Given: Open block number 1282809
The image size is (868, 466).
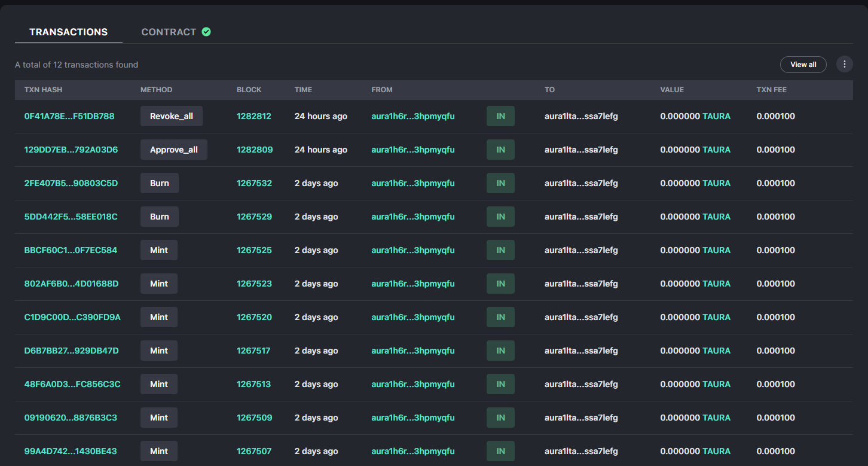Looking at the screenshot, I should click(255, 150).
